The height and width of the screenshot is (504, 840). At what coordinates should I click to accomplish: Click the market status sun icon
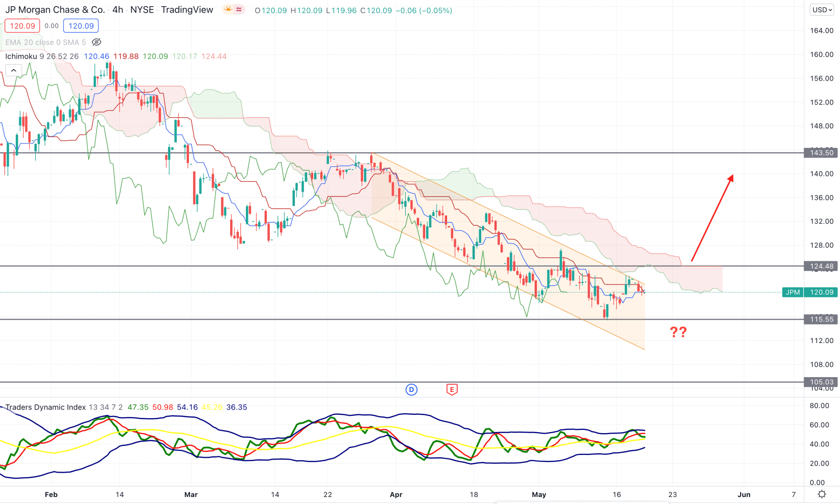228,10
